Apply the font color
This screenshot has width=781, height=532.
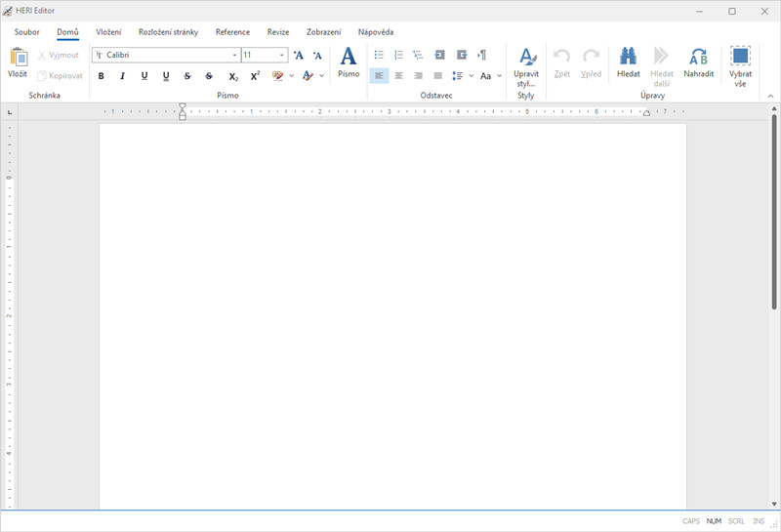(x=308, y=76)
